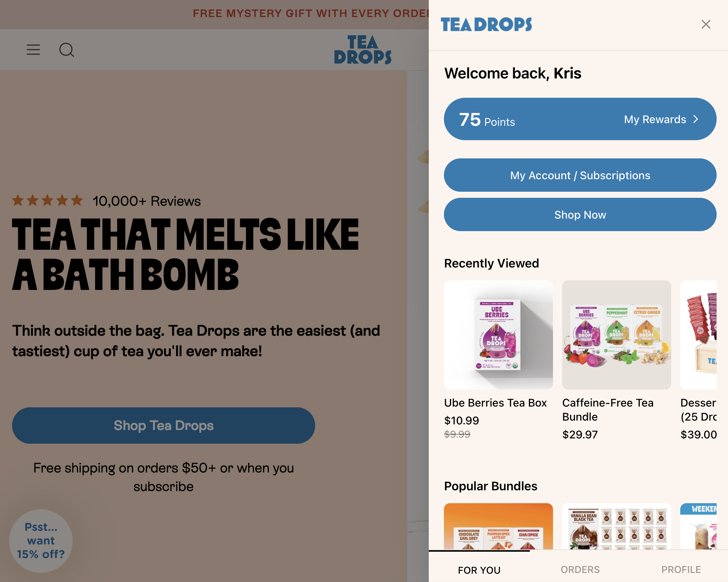This screenshot has width=728, height=582.
Task: Open the Vanilla Bean Black Tea bundle
Action: [x=616, y=527]
